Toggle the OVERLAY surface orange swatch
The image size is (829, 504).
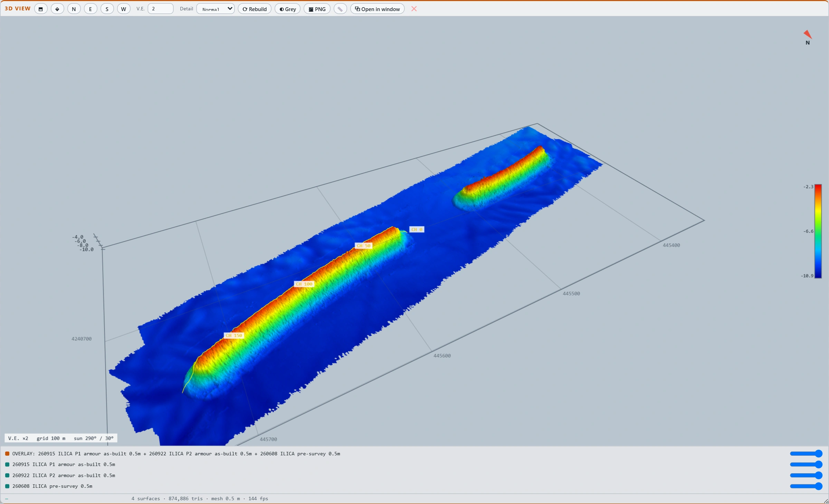point(7,454)
